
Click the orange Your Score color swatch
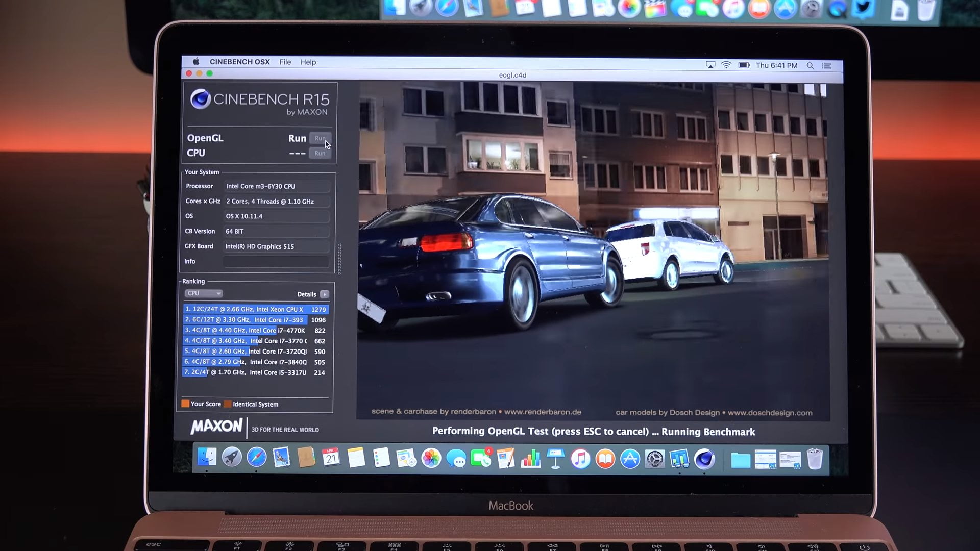pyautogui.click(x=185, y=404)
